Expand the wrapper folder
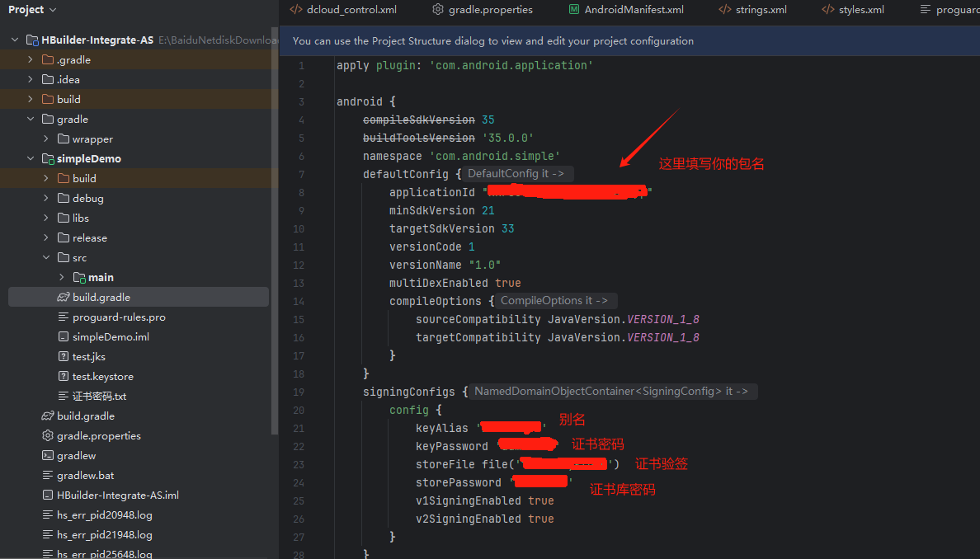The width and height of the screenshot is (980, 559). pos(46,139)
